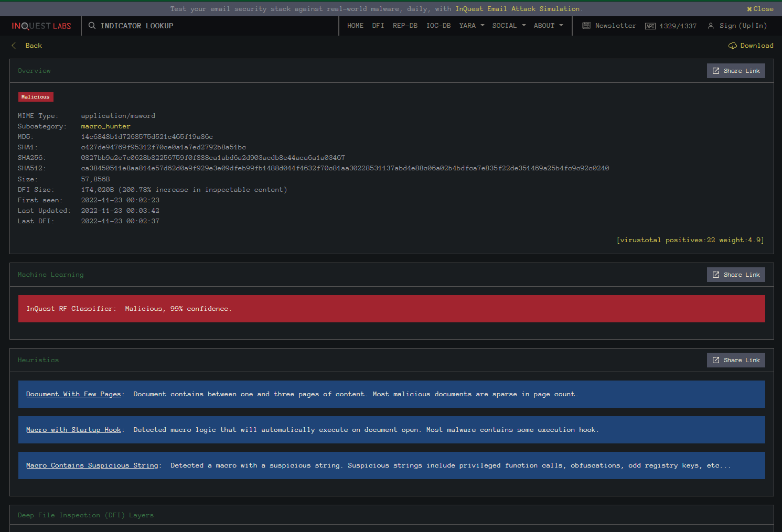
Task: Open Document With Few Pages heuristic
Action: pos(73,394)
